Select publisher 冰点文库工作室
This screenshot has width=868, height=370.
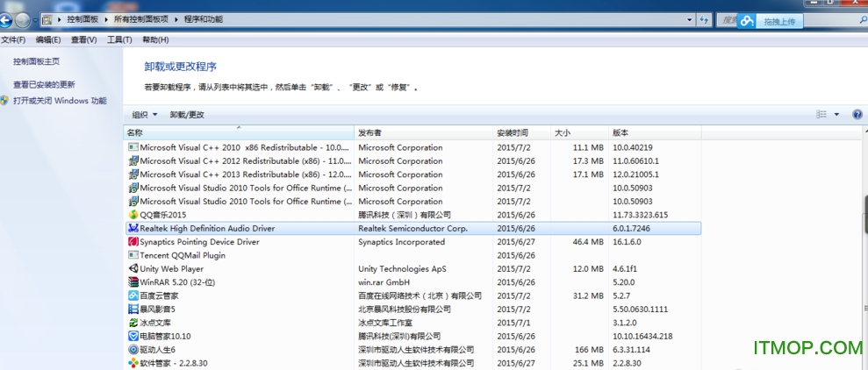pyautogui.click(x=385, y=323)
